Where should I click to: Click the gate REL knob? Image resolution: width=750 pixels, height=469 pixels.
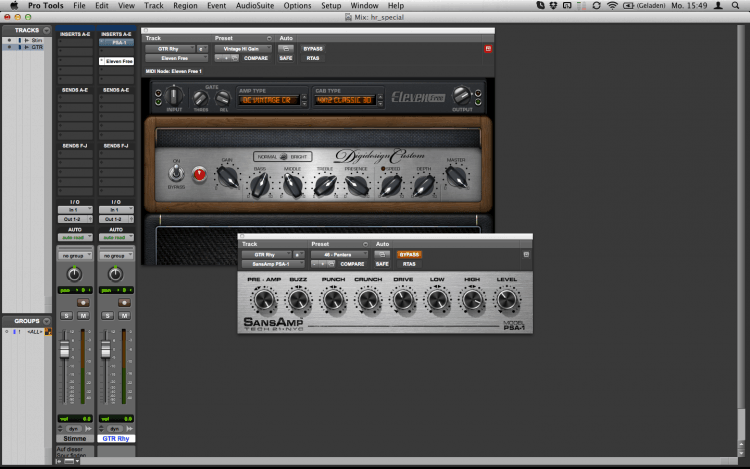coord(223,98)
